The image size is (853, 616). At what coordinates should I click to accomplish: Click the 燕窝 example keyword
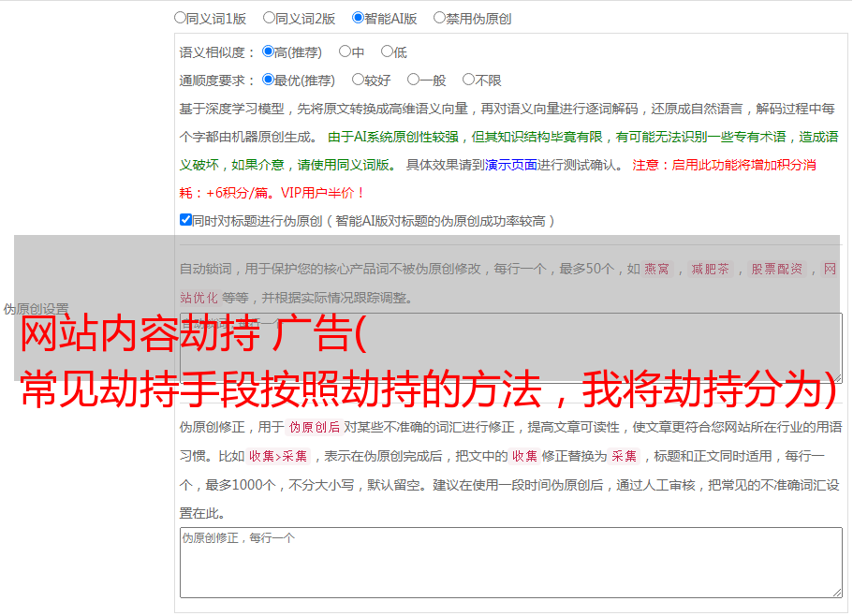pyautogui.click(x=656, y=269)
